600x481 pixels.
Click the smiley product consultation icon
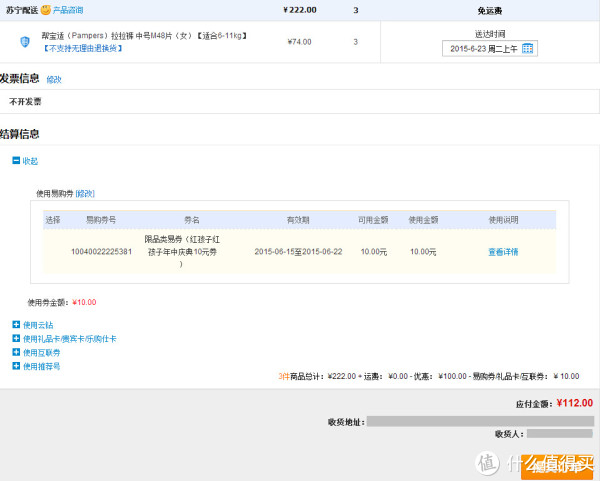click(46, 10)
